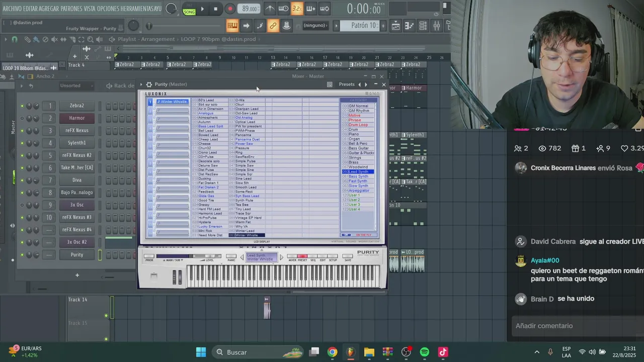
Task: Click the SAVE button in Purity
Action: 348,257
